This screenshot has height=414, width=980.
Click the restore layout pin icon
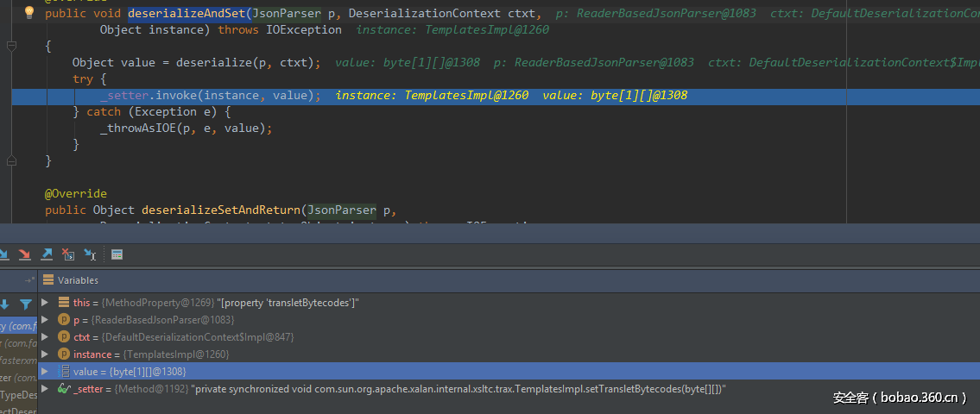29,279
